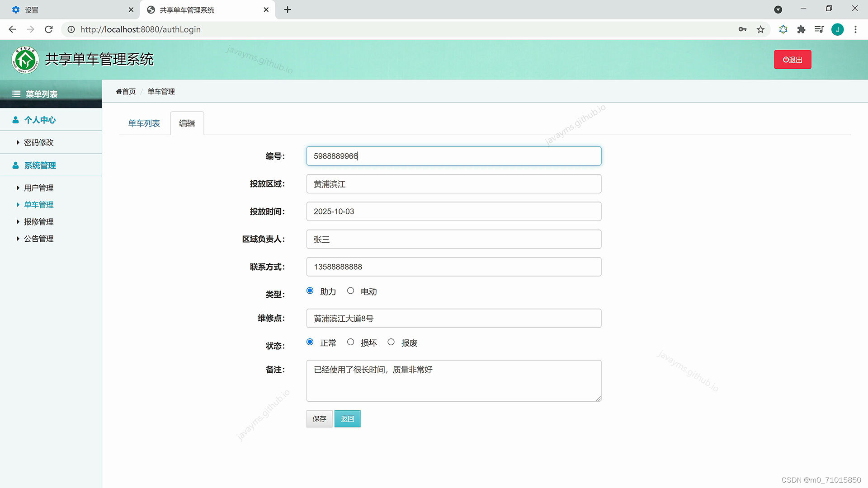Click the red 退出 logout button
The height and width of the screenshot is (488, 868).
click(792, 60)
